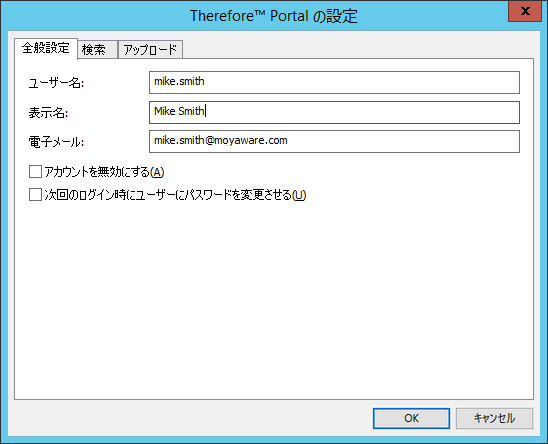Check 次回のログイン時にユーザーにパスワードを変更させる
548x444 pixels.
tap(35, 195)
